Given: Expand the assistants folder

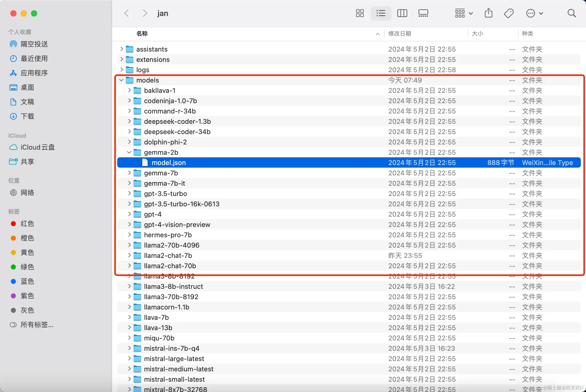Looking at the screenshot, I should tap(122, 49).
